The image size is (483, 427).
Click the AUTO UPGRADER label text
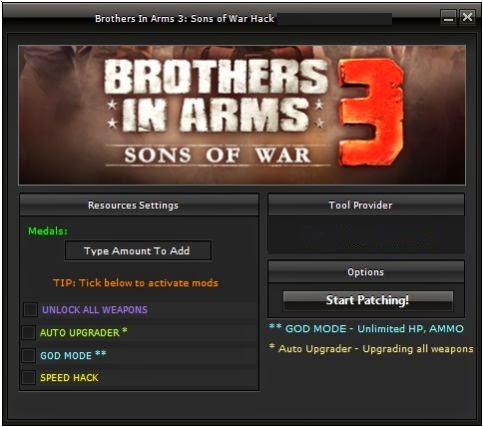80,333
